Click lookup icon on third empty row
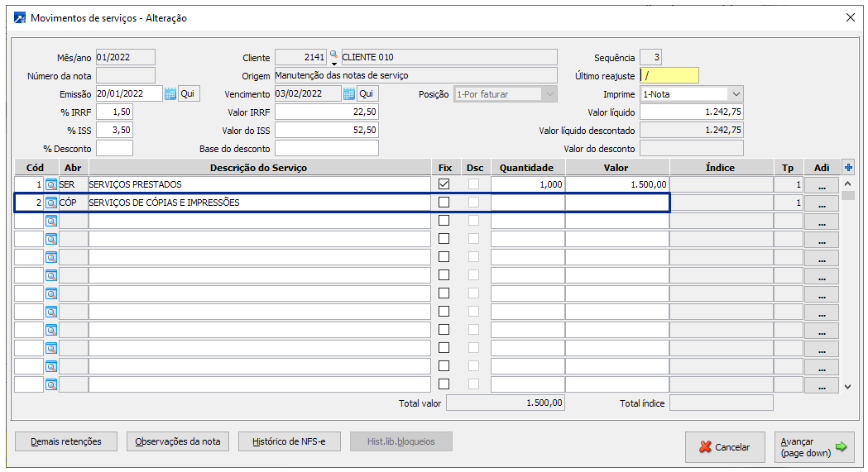Image resolution: width=868 pixels, height=472 pixels. pos(51,222)
